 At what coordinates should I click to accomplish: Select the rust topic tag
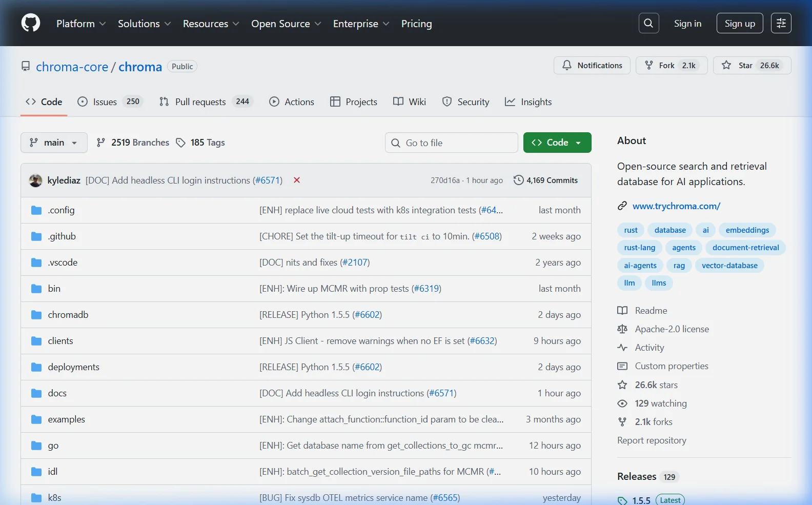tap(631, 230)
